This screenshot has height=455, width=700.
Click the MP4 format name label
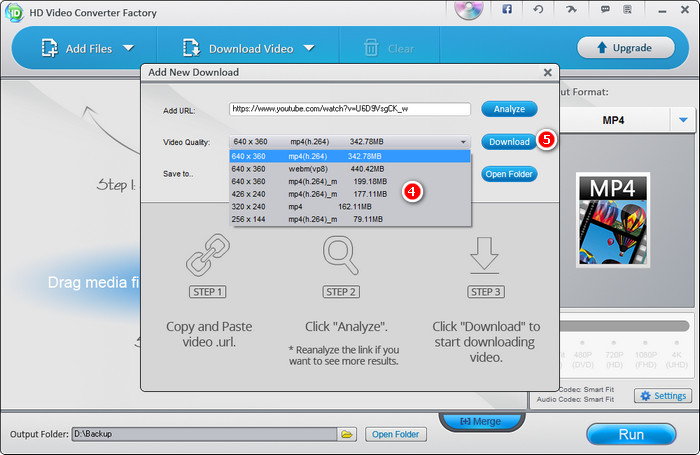[613, 120]
